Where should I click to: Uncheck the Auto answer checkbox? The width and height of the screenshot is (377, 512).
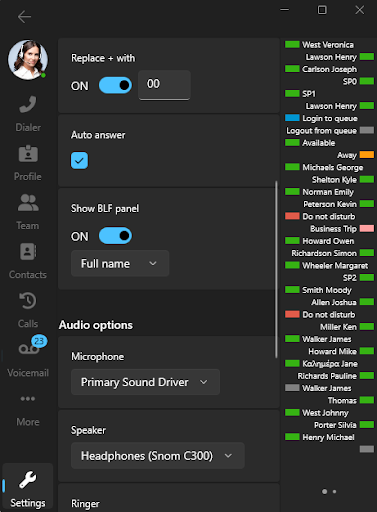click(79, 161)
